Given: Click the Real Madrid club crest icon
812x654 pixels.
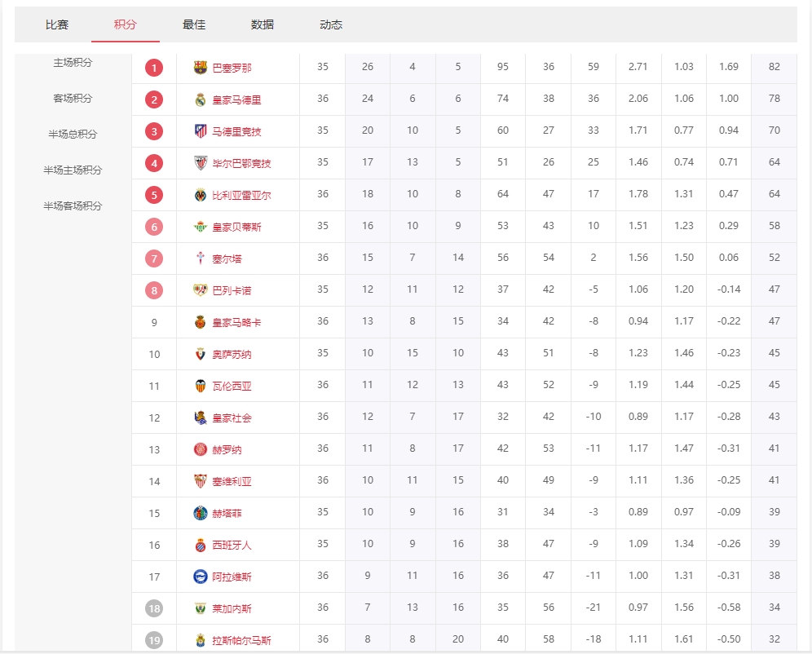Looking at the screenshot, I should [x=201, y=99].
